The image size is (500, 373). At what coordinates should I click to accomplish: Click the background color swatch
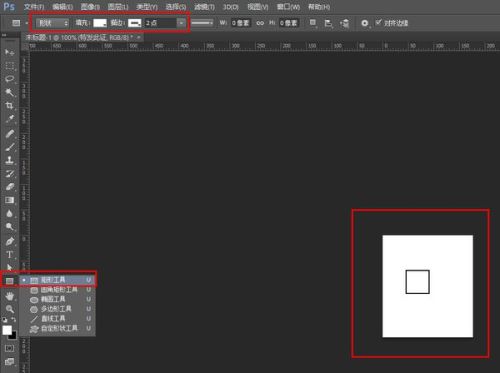(13, 336)
